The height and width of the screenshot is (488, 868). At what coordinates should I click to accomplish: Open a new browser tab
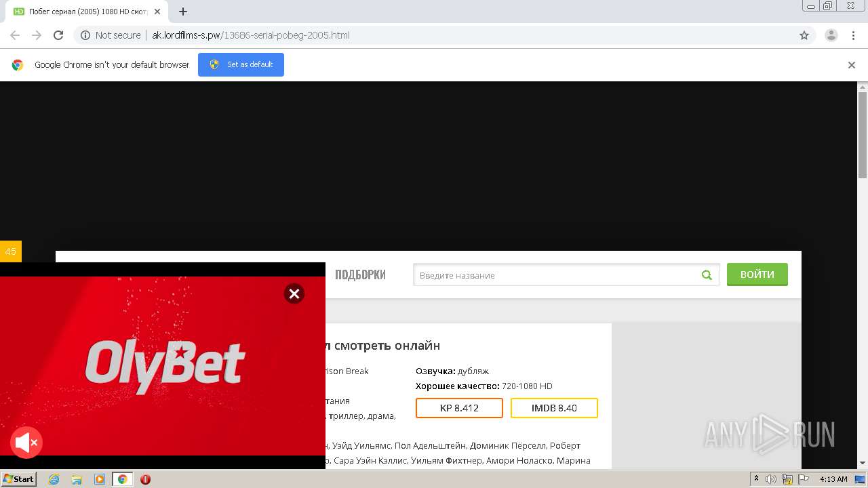coord(183,12)
